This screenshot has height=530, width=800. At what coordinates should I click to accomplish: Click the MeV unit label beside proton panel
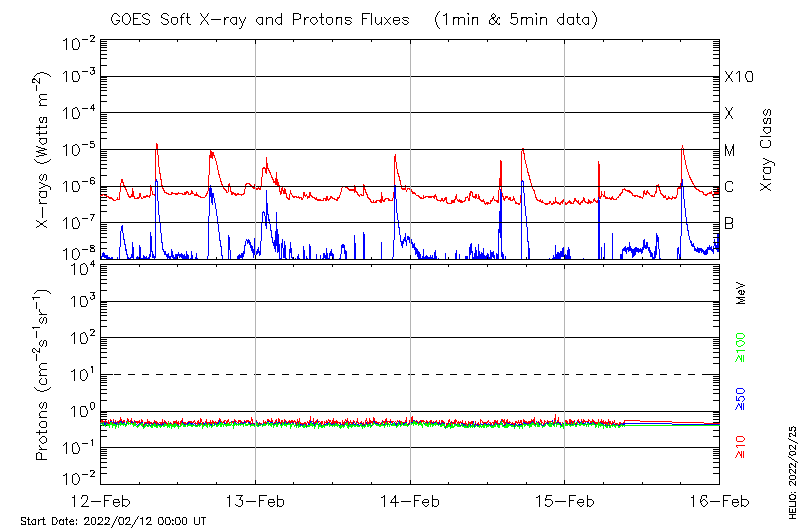[x=742, y=293]
